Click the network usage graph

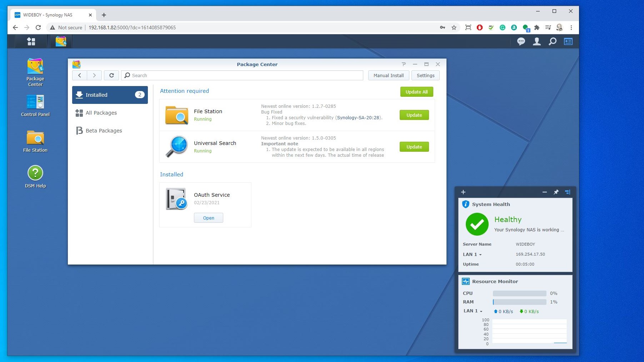pos(529,331)
